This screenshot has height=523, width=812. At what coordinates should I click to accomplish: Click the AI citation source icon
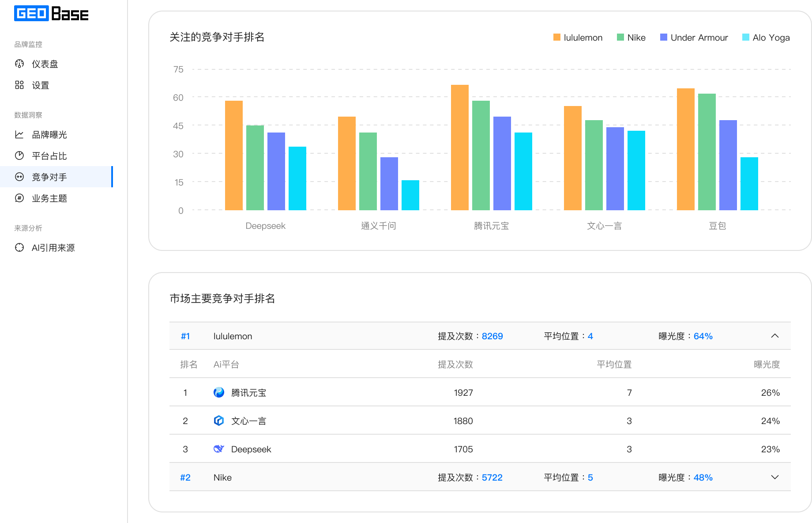click(19, 248)
